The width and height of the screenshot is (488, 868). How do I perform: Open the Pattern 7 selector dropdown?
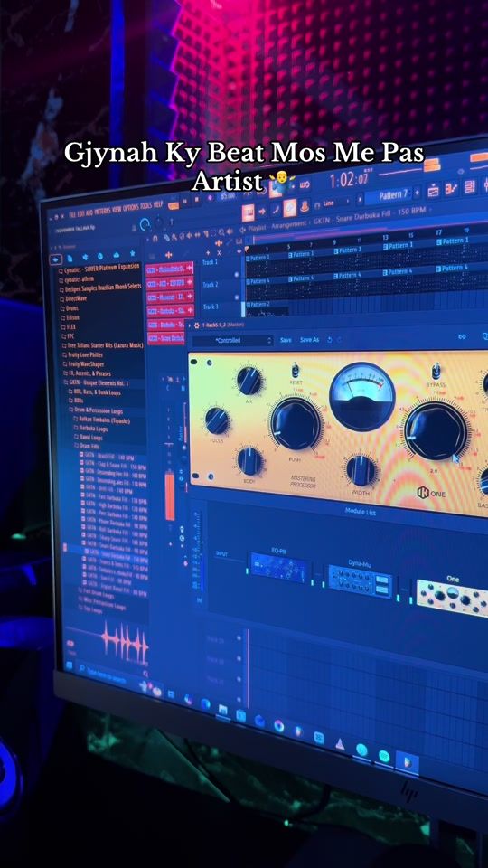click(393, 195)
